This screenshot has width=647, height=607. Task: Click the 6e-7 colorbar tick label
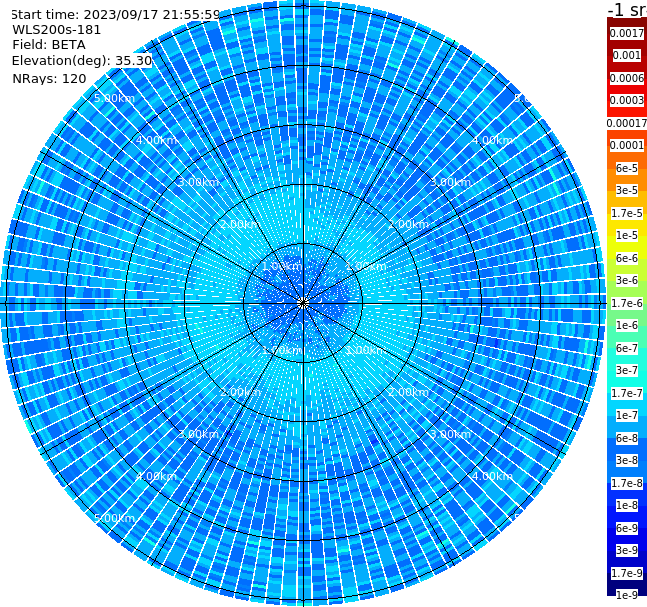tap(627, 348)
